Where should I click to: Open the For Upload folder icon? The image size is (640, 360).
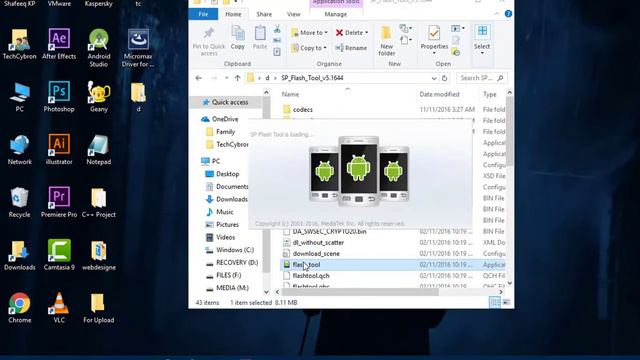98,308
